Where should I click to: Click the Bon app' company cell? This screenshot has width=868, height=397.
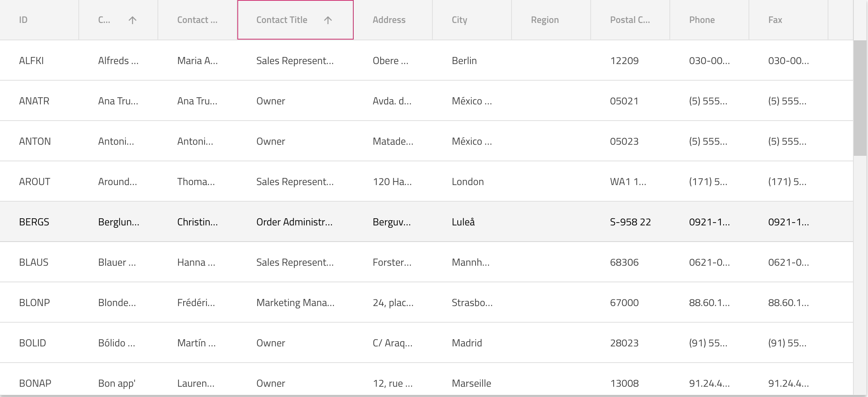click(x=117, y=383)
